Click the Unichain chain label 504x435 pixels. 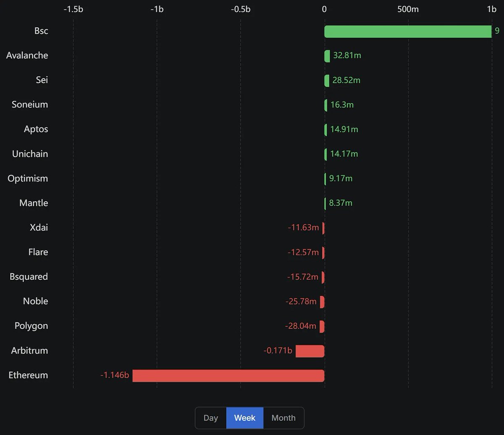point(30,154)
